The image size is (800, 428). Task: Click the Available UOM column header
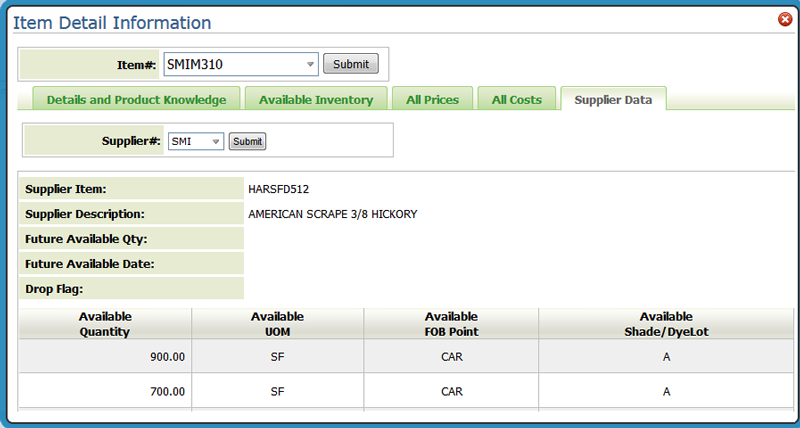(277, 324)
